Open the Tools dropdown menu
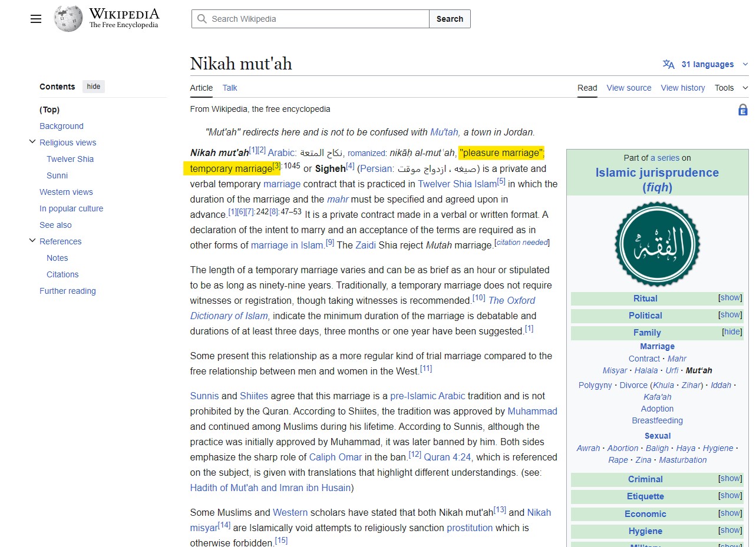Image resolution: width=756 pixels, height=547 pixels. click(731, 88)
